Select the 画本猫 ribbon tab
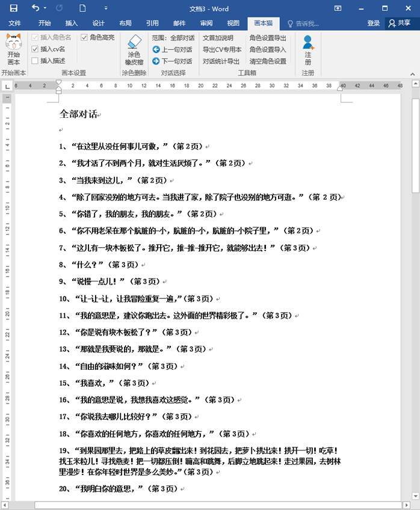This screenshot has height=510, width=420. click(x=263, y=23)
